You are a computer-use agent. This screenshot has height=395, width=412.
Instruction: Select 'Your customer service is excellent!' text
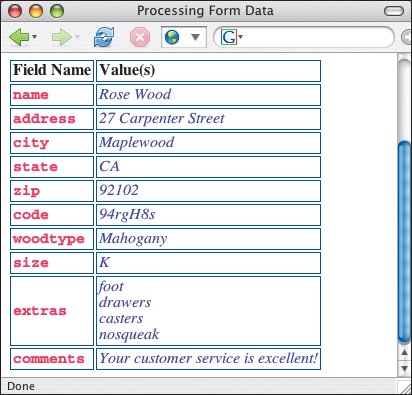[x=208, y=358]
